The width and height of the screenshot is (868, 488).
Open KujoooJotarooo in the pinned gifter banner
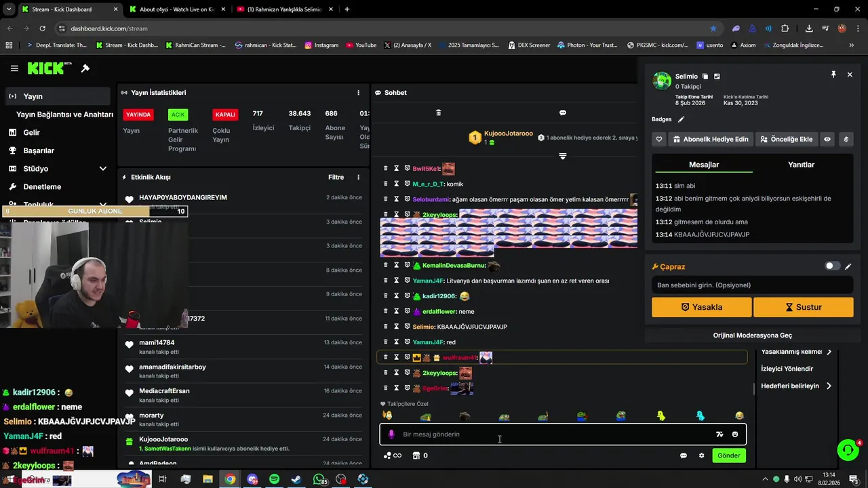(x=509, y=134)
